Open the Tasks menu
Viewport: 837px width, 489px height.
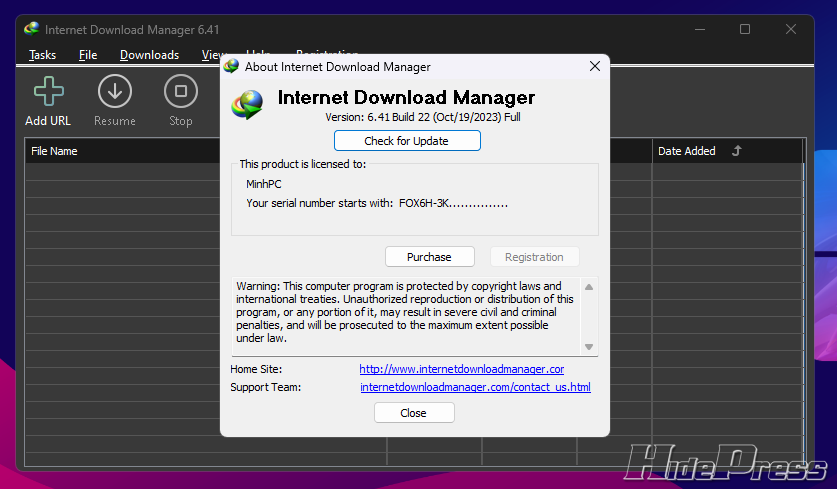(43, 55)
